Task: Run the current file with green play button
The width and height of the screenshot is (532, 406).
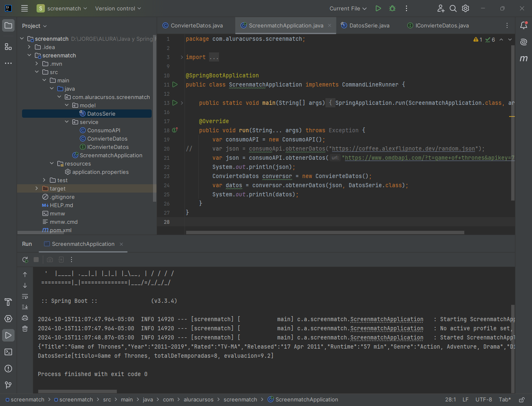Action: click(378, 8)
